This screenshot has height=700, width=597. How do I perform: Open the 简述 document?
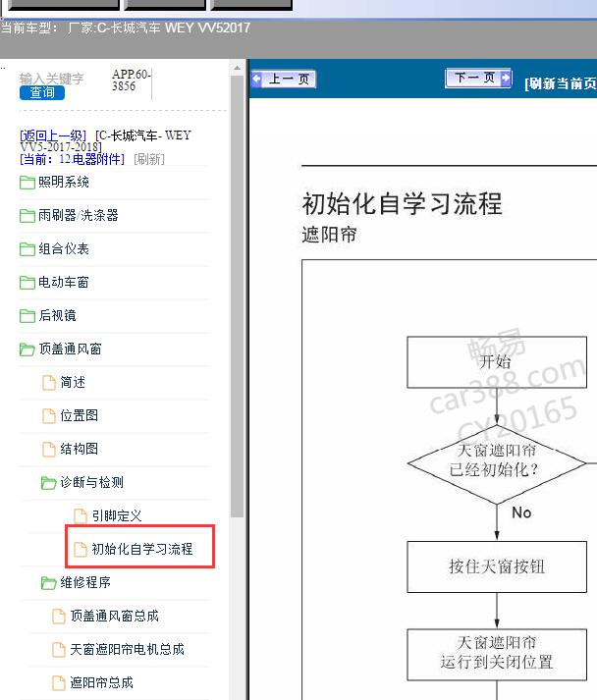click(73, 382)
